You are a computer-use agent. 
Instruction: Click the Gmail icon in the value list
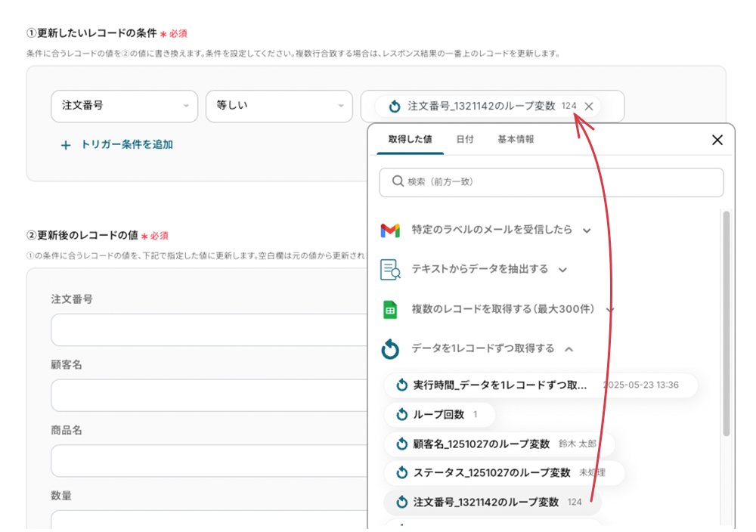pos(390,230)
